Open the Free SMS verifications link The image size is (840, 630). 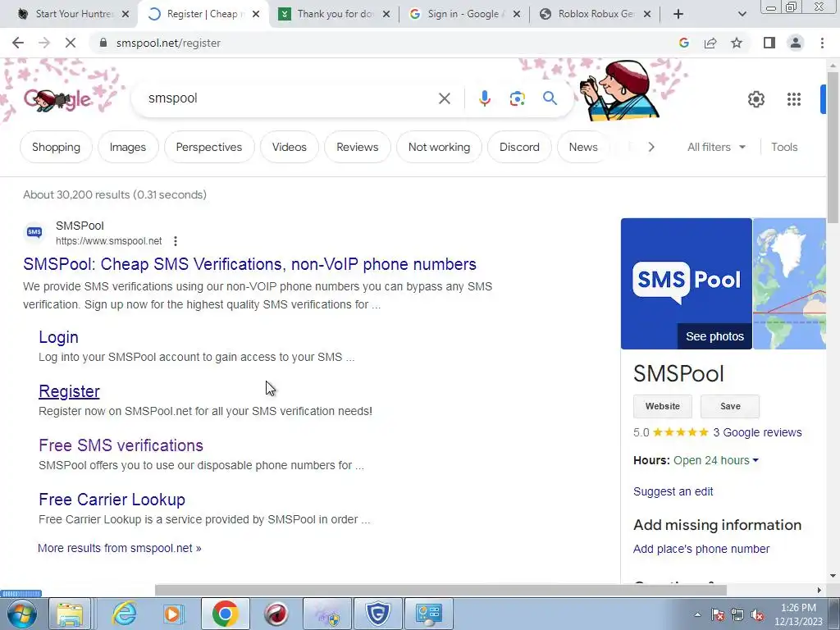click(121, 445)
